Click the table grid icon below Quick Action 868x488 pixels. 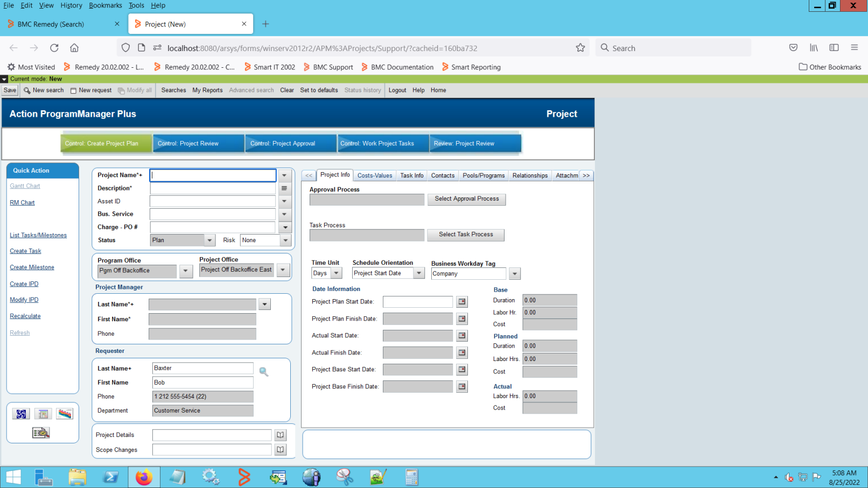tap(43, 414)
